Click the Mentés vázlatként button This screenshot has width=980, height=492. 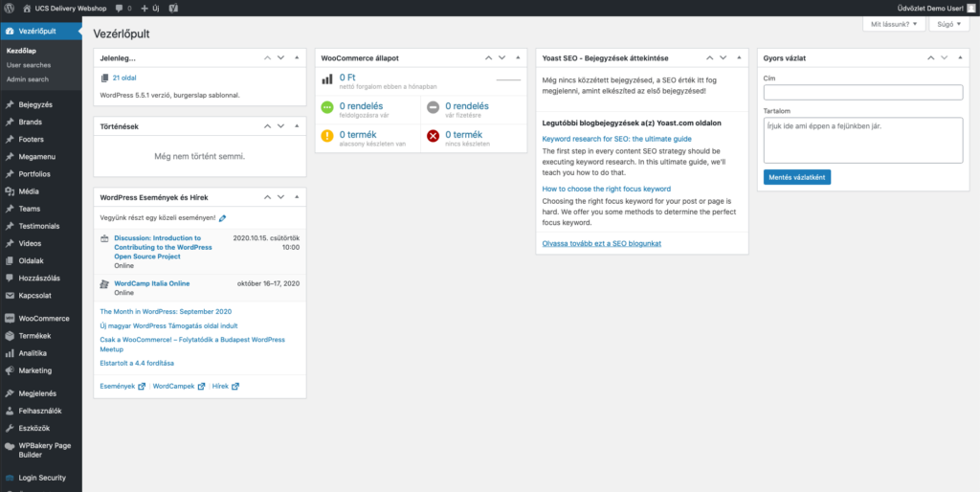pyautogui.click(x=797, y=177)
